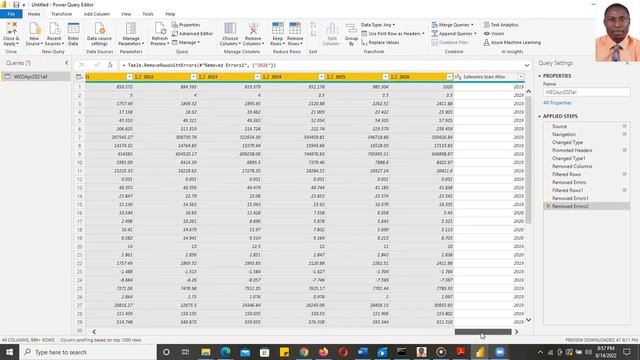Image resolution: width=640 pixels, height=360 pixels.
Task: Click the table corner icon in grid header
Action: 79,77
